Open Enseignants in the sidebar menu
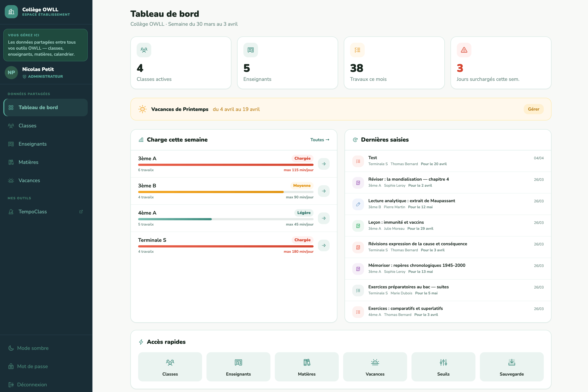 point(45,144)
